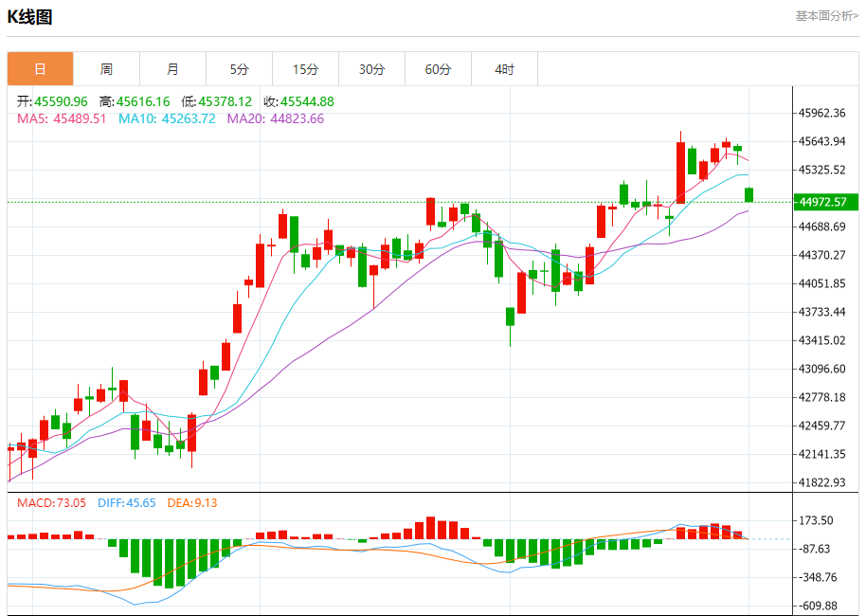866x616 pixels.
Task: Click the 41822.93 price axis label
Action: [x=821, y=482]
